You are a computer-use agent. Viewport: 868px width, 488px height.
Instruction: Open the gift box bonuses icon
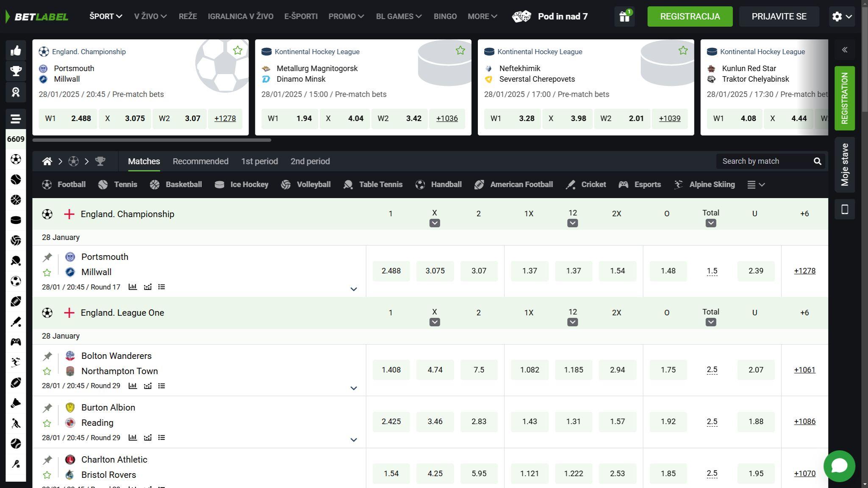coord(624,17)
